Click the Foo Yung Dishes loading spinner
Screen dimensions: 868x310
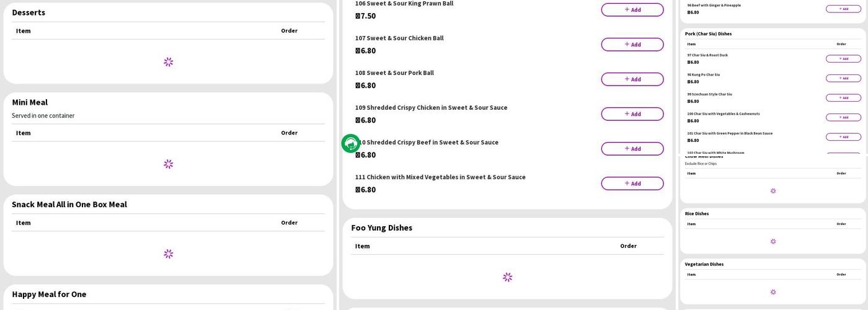tap(507, 277)
